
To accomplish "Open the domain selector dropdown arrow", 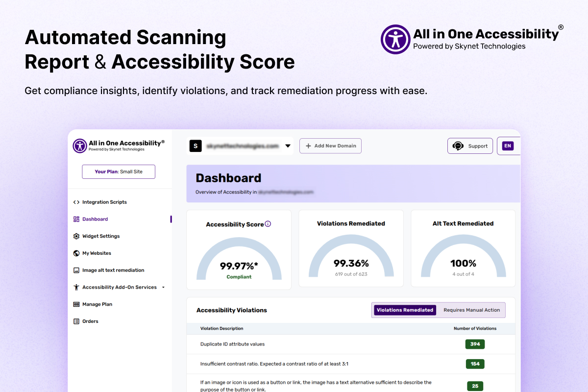I will coord(288,146).
